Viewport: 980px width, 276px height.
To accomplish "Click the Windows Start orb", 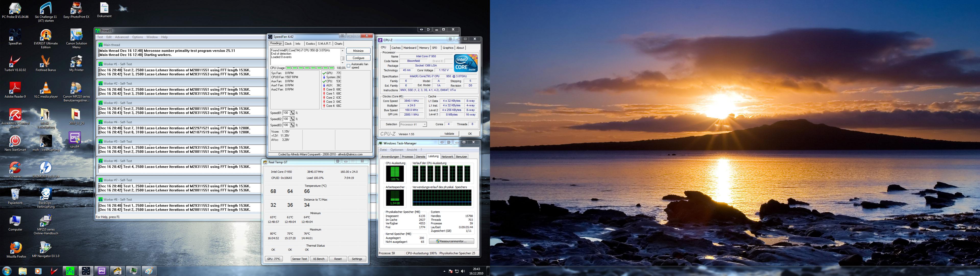I will coord(7,271).
